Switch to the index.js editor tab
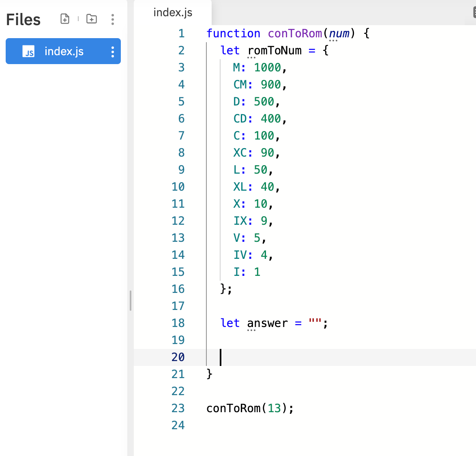476x456 pixels. (173, 13)
